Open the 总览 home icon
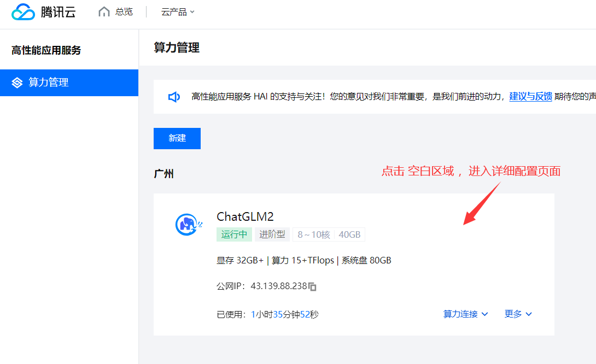Image resolution: width=596 pixels, height=364 pixels. coord(104,12)
